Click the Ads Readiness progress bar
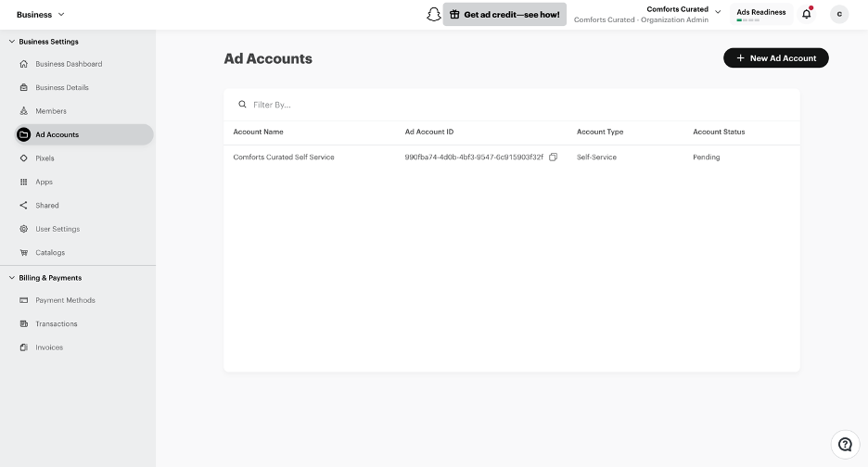The height and width of the screenshot is (467, 868). coord(747,20)
